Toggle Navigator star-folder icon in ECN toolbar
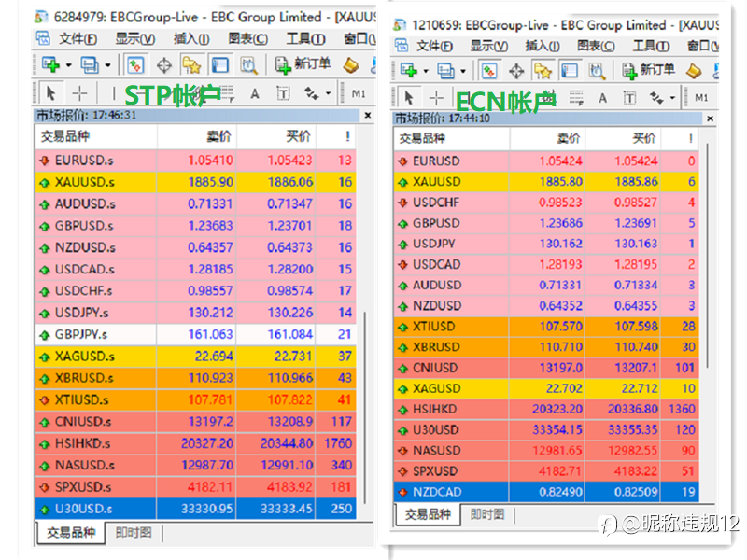 [543, 71]
